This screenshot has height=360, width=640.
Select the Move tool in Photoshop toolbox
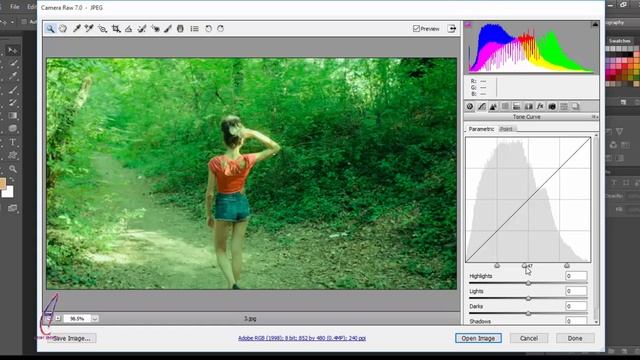click(13, 50)
